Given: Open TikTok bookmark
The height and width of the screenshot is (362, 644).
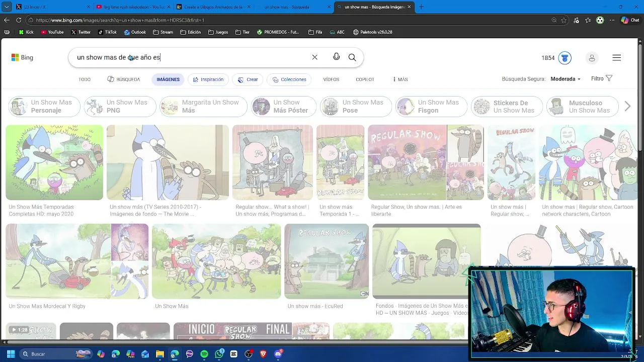Looking at the screenshot, I should (x=108, y=32).
